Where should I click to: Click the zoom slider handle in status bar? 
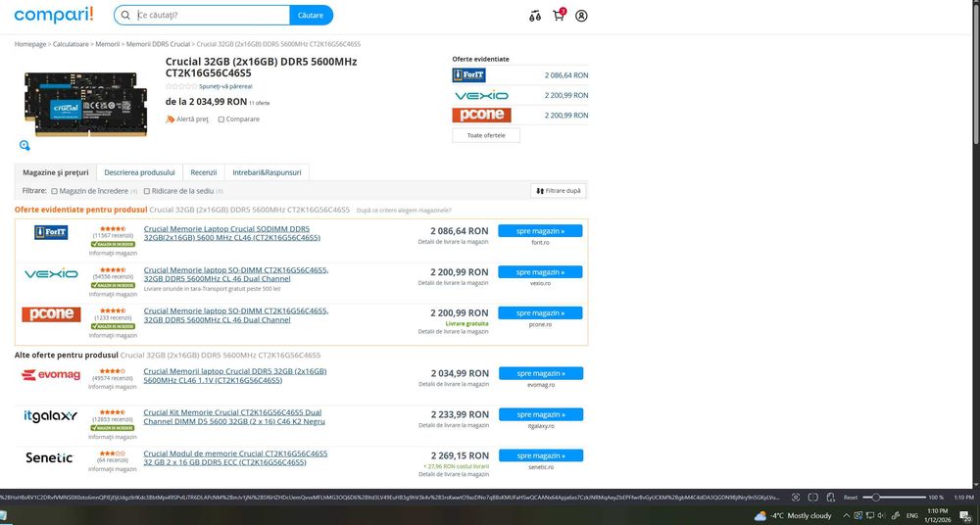876,498
